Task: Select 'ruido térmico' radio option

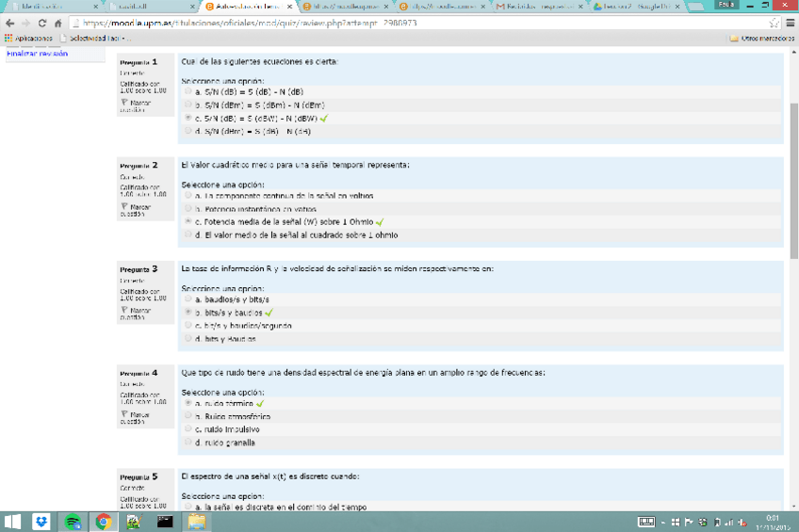Action: pyautogui.click(x=188, y=403)
